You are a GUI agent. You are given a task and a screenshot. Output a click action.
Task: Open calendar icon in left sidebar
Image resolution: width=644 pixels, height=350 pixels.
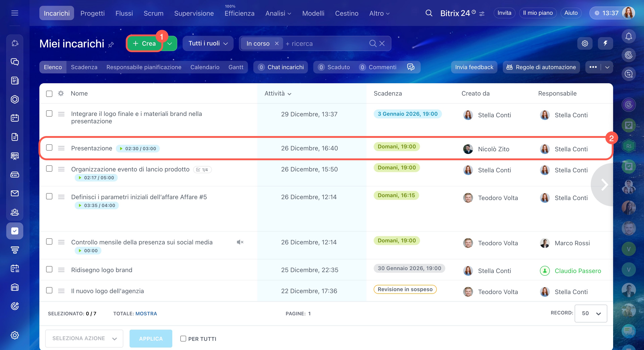tap(15, 118)
